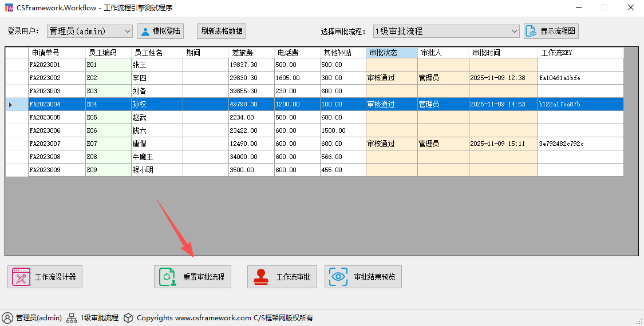This screenshot has height=326, width=644.
Task: Start 工作流审批 approval
Action: coord(282,277)
